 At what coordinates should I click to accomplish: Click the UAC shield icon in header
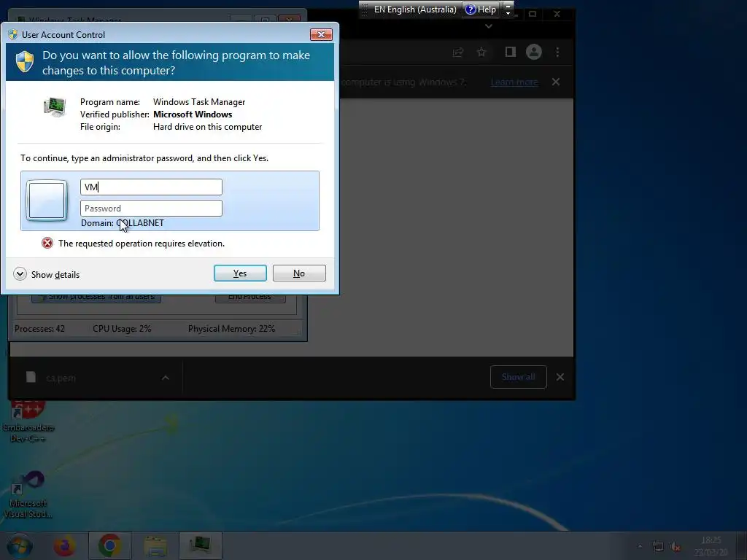(25, 62)
